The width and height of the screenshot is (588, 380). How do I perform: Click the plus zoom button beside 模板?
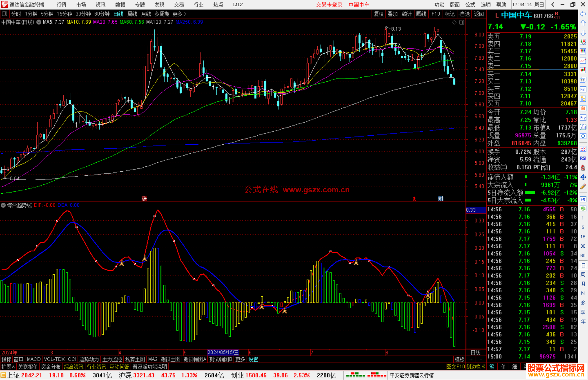(471, 359)
